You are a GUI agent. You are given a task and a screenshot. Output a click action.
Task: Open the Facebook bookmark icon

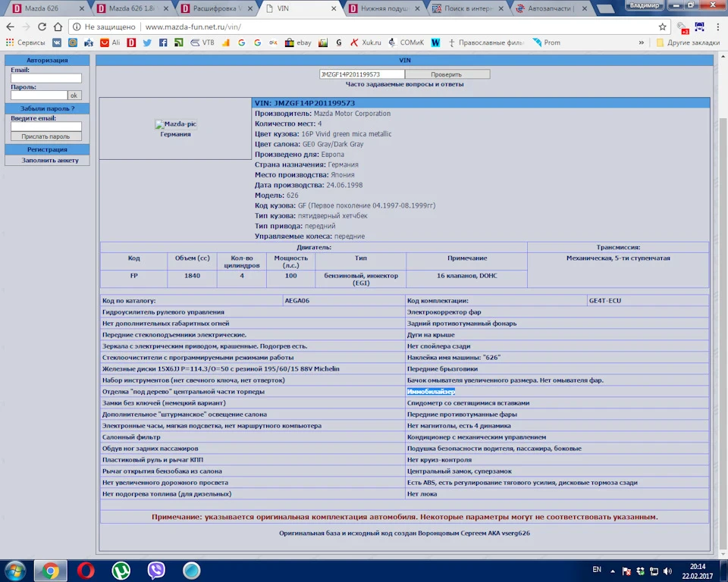tap(163, 42)
